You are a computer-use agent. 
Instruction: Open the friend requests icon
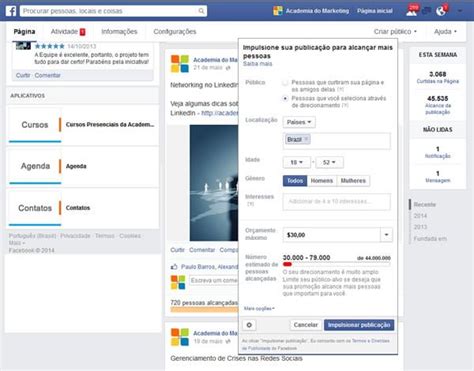pos(412,11)
